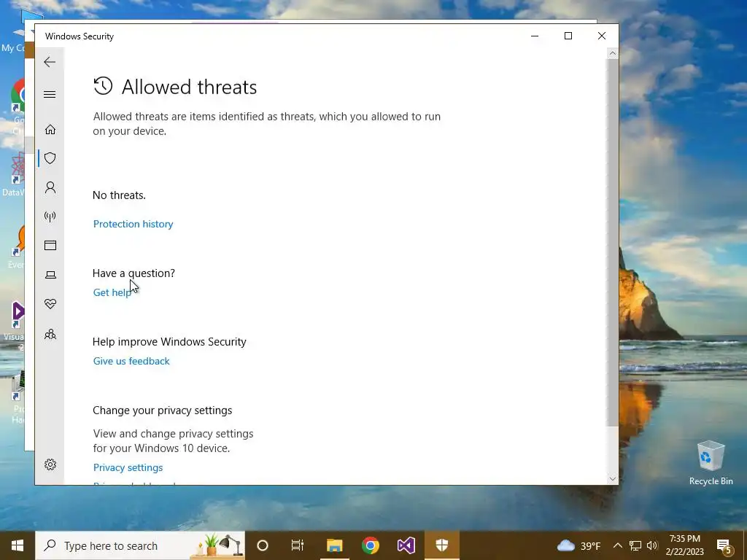Open Family options icon
This screenshot has height=560, width=747.
[50, 334]
